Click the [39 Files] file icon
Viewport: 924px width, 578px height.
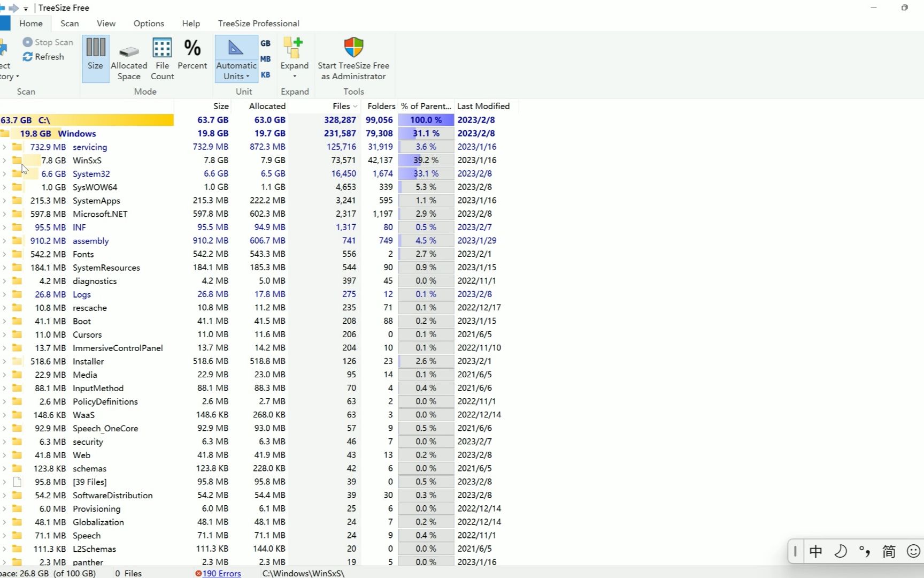point(17,482)
